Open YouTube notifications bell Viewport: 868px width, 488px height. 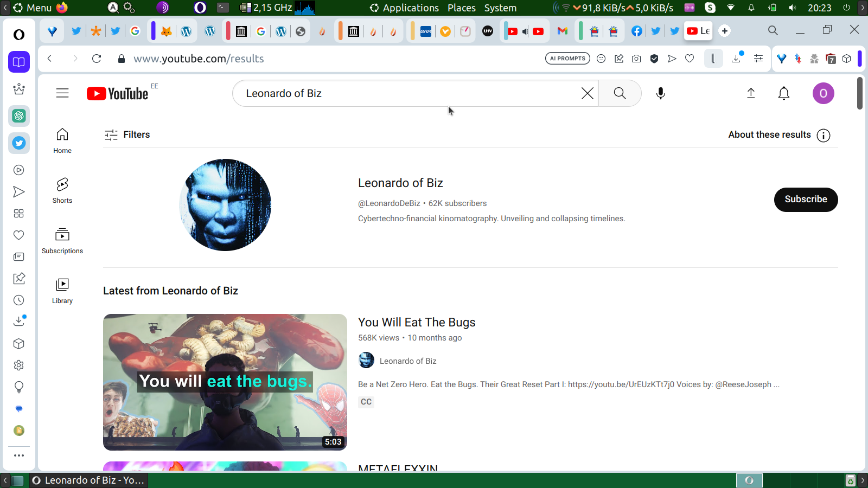pos(784,93)
